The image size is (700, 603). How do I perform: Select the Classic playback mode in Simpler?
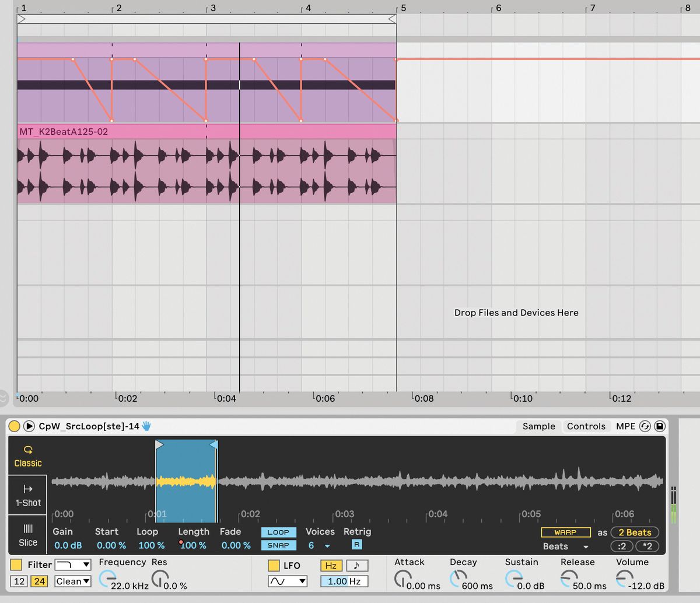[x=27, y=457]
